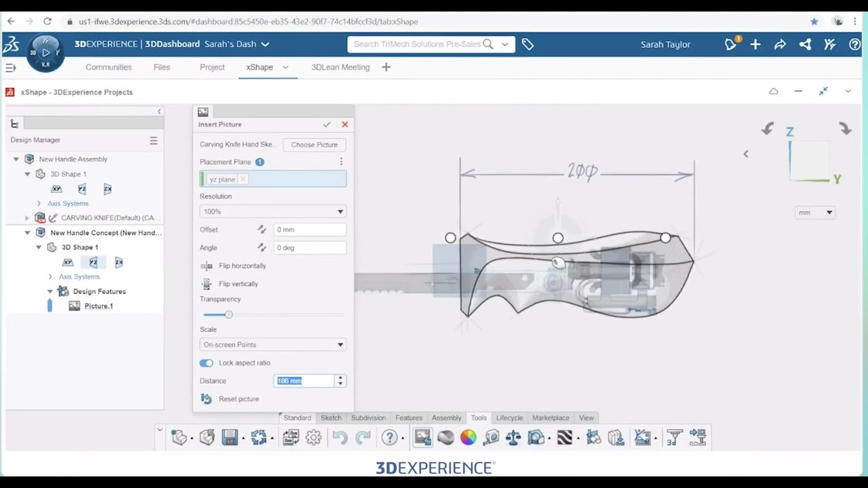This screenshot has width=868, height=488.
Task: Confirm Insert Picture with green checkmark
Action: 327,125
